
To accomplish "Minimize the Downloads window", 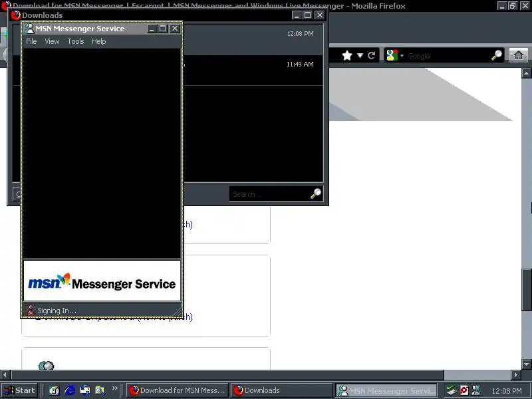I will [x=297, y=15].
